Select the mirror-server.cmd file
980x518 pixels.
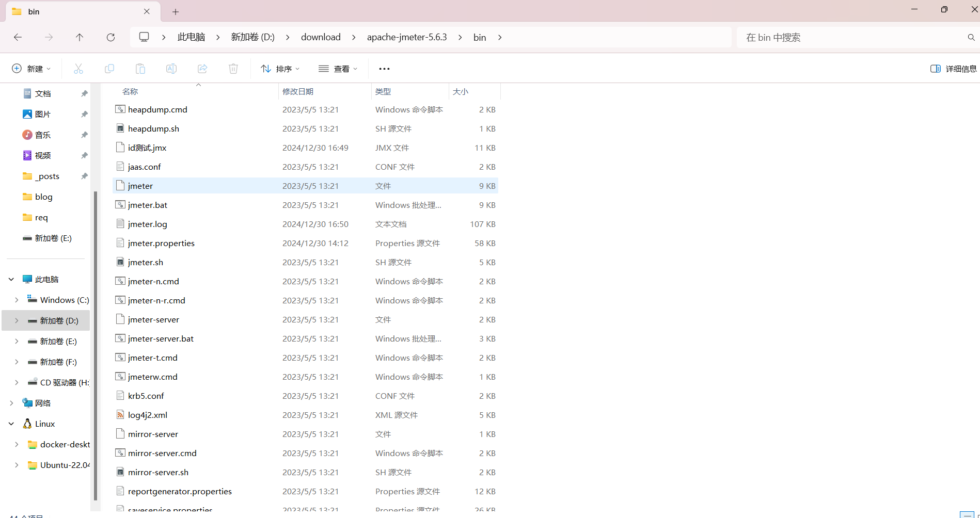pos(305,453)
